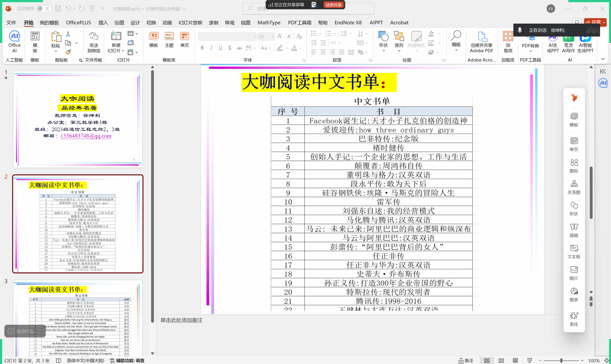Open the Add-ins button
The image size is (611, 364).
pos(508,42)
